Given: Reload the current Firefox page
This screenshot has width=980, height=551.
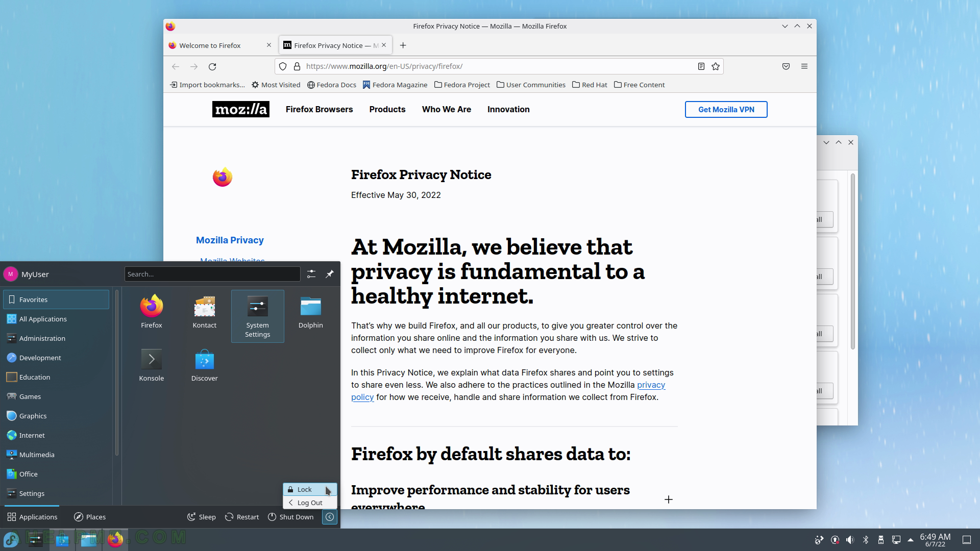Looking at the screenshot, I should coord(212,66).
